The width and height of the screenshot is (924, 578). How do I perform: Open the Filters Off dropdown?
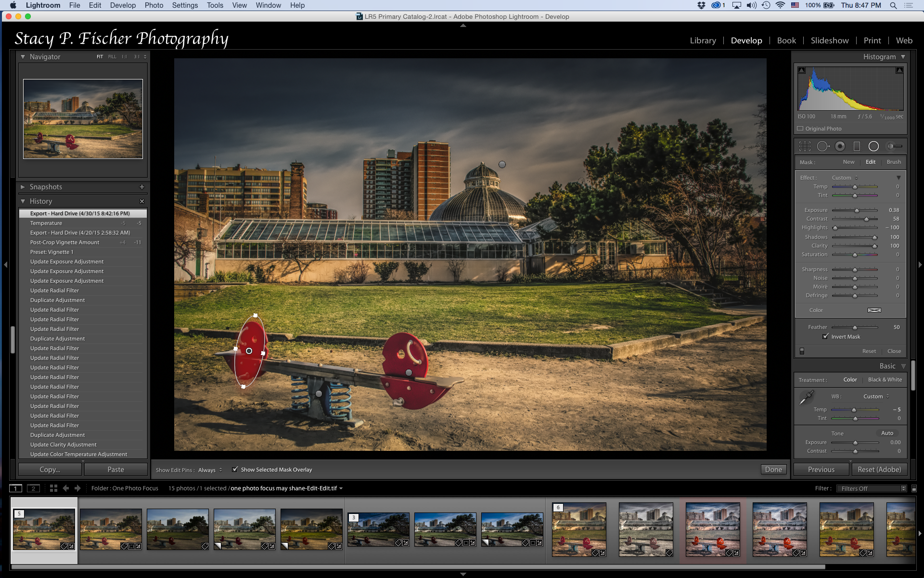pos(871,488)
